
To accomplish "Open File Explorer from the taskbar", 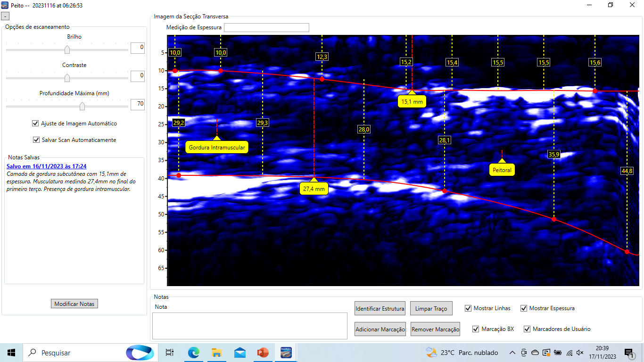I will (216, 352).
